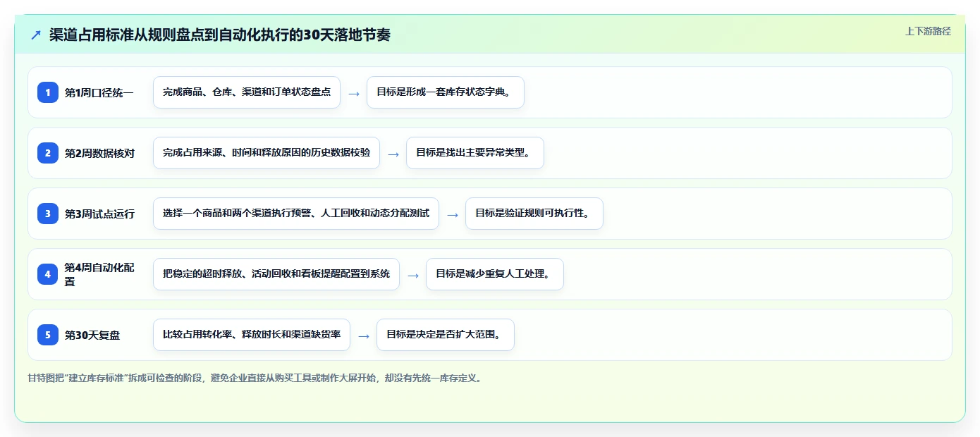Click the arrow in the 第30天复盘 row
Screen dimensions: 980x437
pyautogui.click(x=364, y=336)
